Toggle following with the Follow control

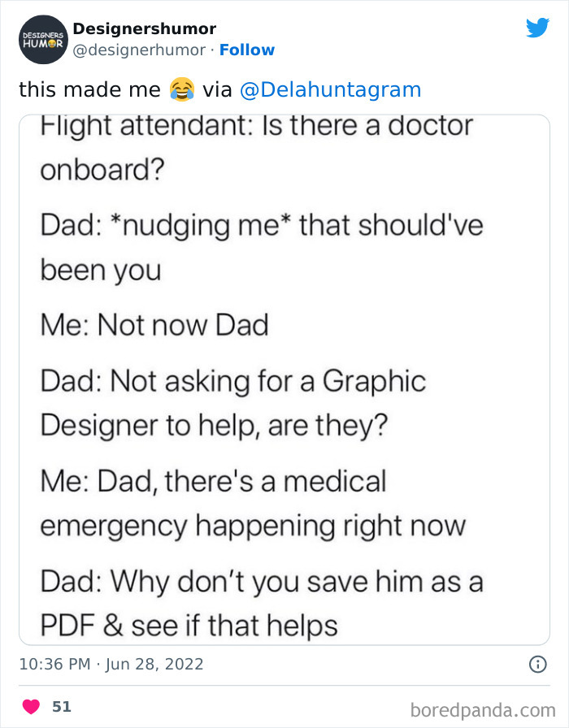[248, 50]
